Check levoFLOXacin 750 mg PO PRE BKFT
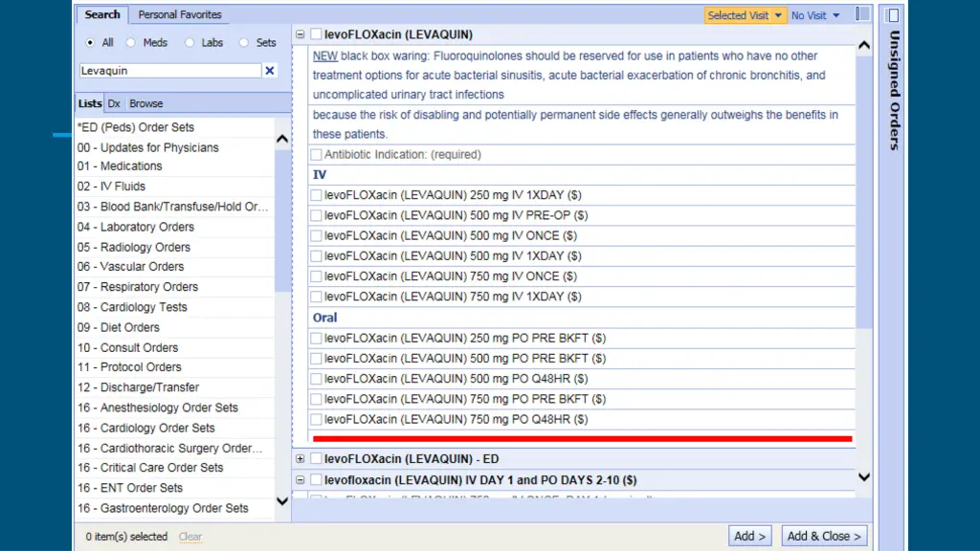Viewport: 980px width, 551px height. (x=316, y=399)
